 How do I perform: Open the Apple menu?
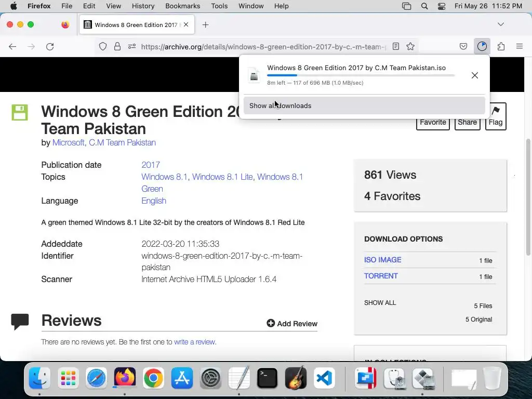pyautogui.click(x=14, y=6)
